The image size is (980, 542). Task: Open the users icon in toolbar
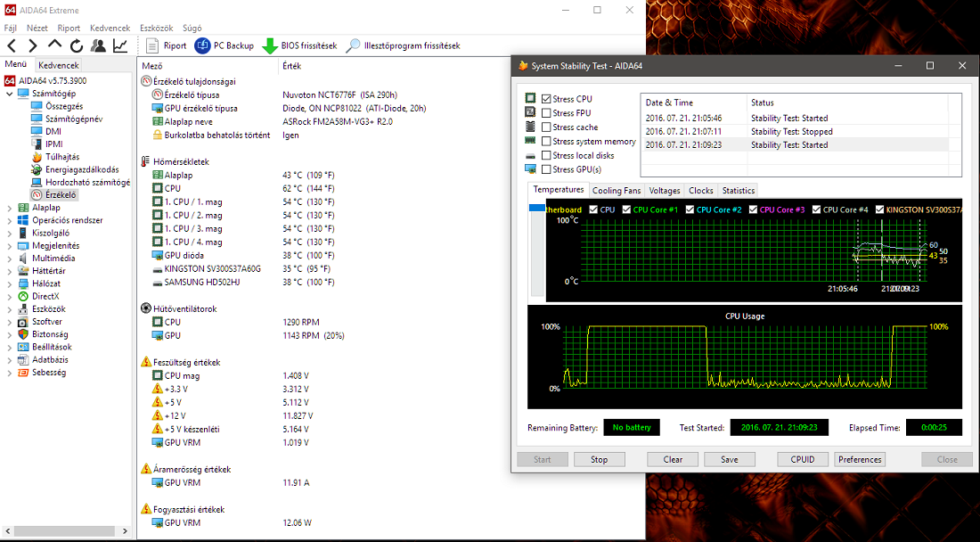tap(98, 45)
